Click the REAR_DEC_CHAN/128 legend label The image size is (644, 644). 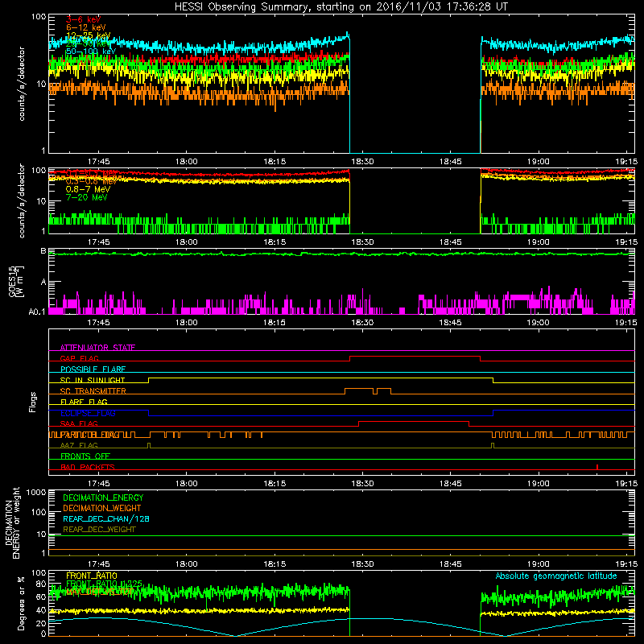(x=106, y=518)
